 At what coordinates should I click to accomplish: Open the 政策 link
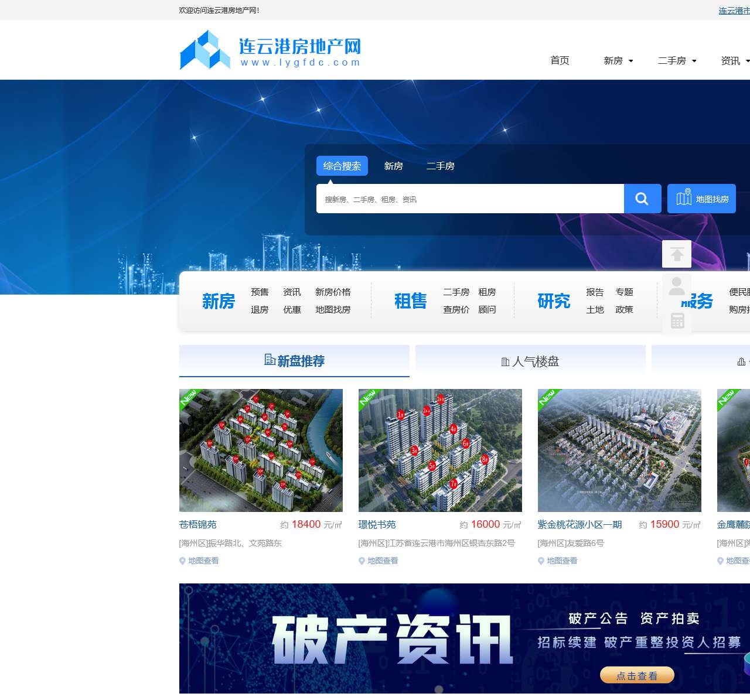tap(624, 309)
